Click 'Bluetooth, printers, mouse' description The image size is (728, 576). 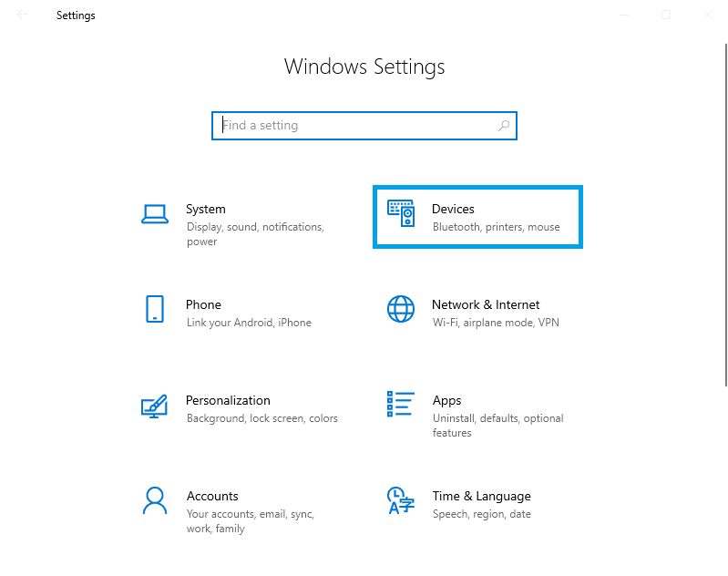[497, 227]
